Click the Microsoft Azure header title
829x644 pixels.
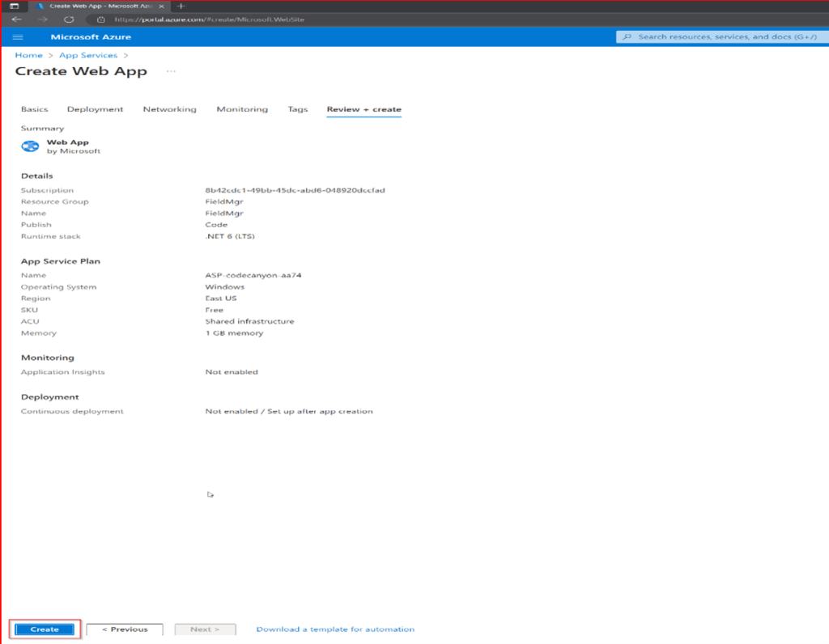pos(91,37)
